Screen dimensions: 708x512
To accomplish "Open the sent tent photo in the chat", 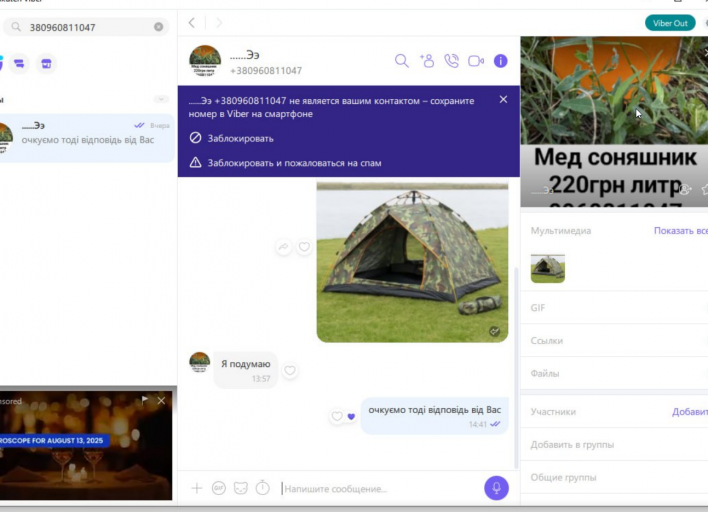I will (412, 262).
